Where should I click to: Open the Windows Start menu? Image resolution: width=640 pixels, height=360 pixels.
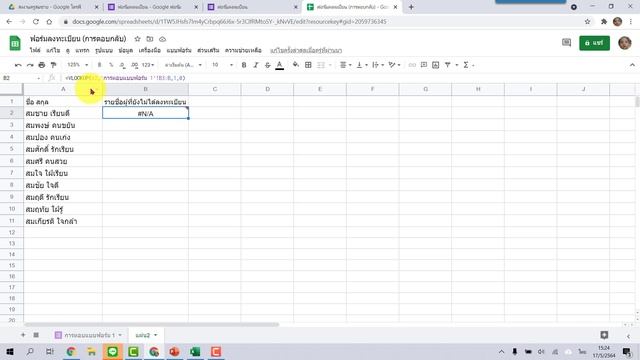point(10,351)
